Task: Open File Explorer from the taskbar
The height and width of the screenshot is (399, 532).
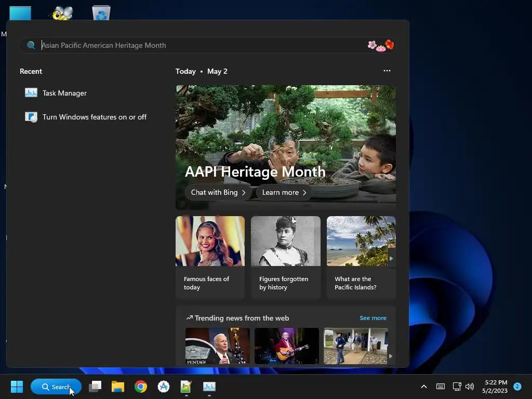Action: coord(118,387)
